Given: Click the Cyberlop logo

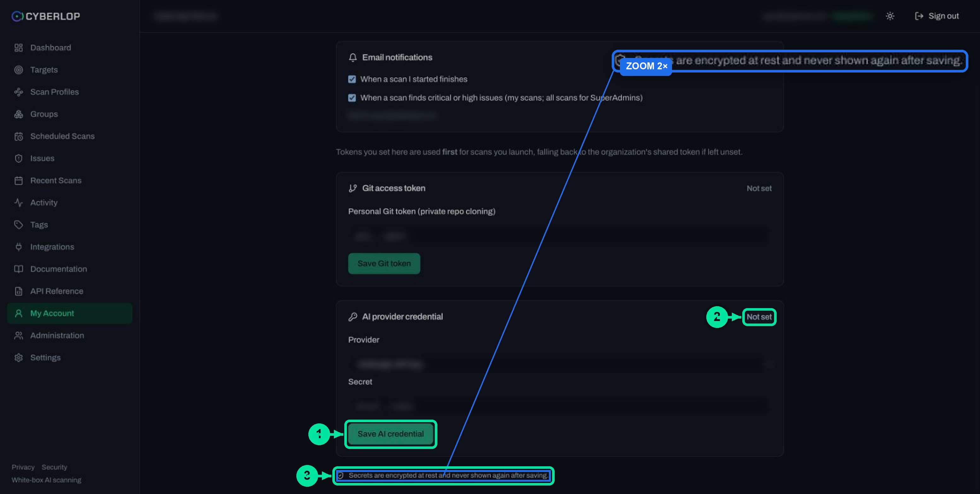Looking at the screenshot, I should click(46, 16).
